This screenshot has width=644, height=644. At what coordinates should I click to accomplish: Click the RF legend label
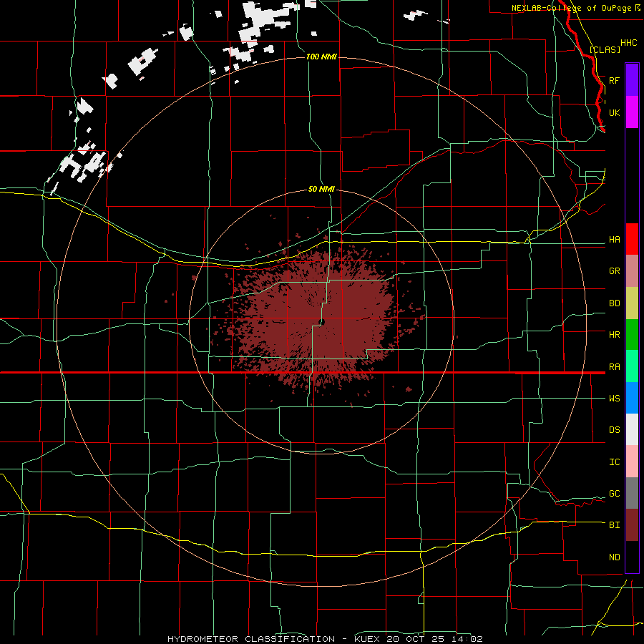point(614,80)
